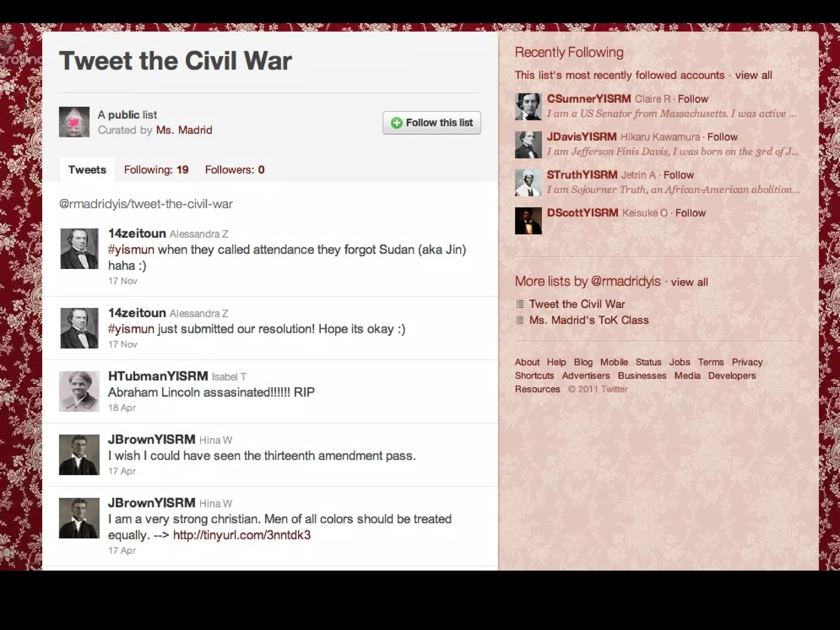Click view all next to Recently Following
Viewport: 840px width, 630px height.
[753, 75]
